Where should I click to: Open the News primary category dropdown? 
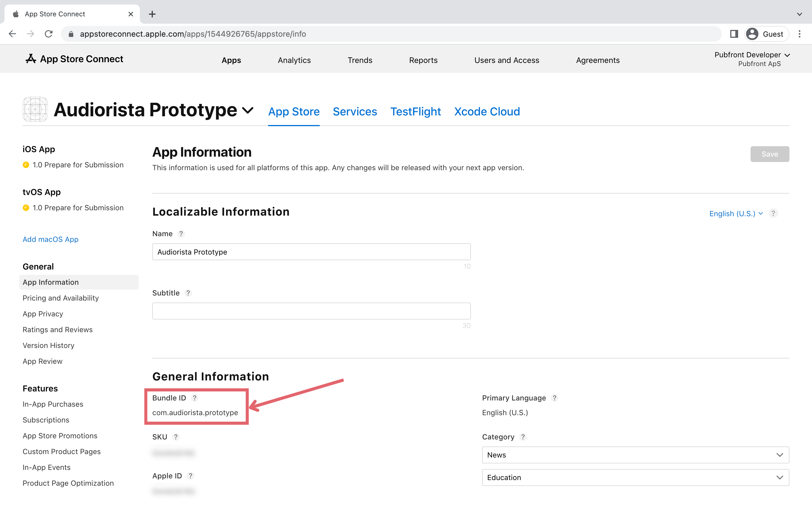[x=636, y=455]
